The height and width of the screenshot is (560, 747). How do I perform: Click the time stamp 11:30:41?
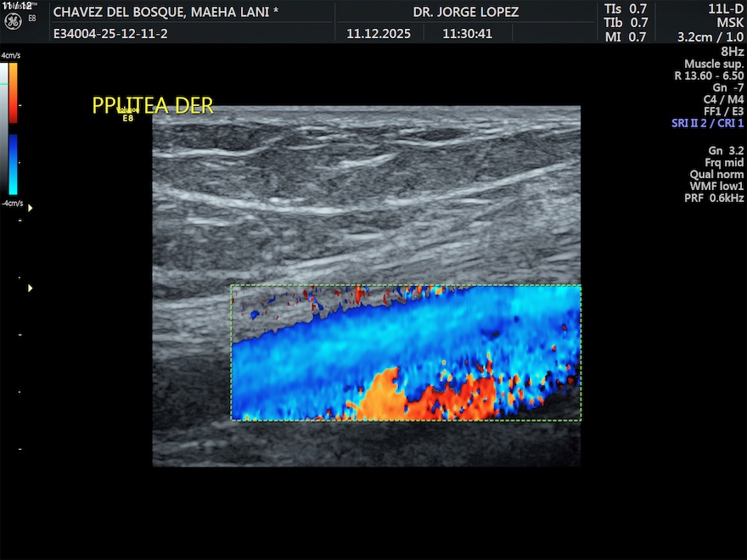[467, 35]
